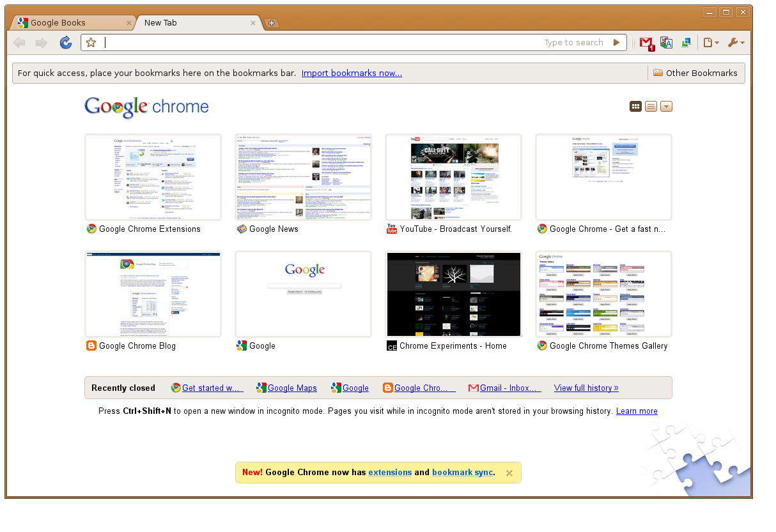This screenshot has width=776, height=532.
Task: Click the Google Chrome logo
Action: tap(146, 107)
